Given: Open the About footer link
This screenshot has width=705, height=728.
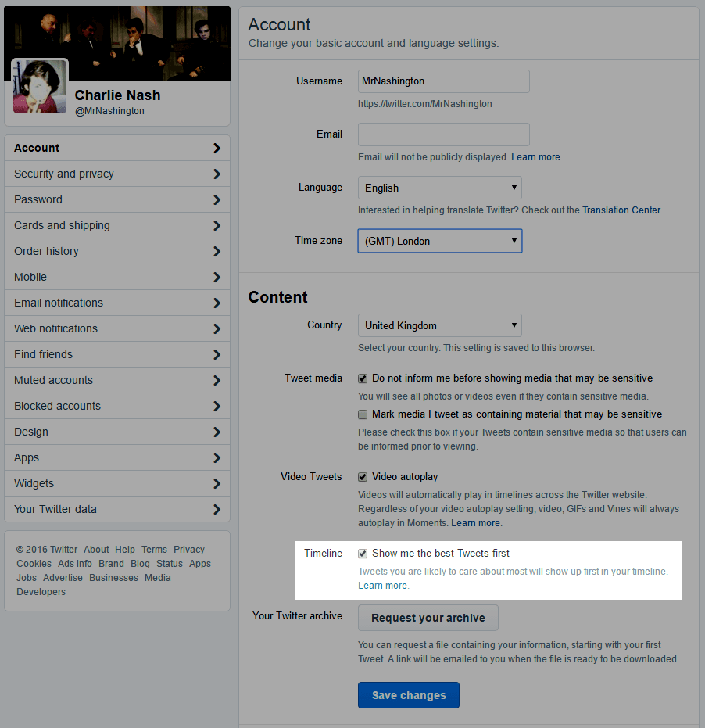Looking at the screenshot, I should [x=96, y=550].
